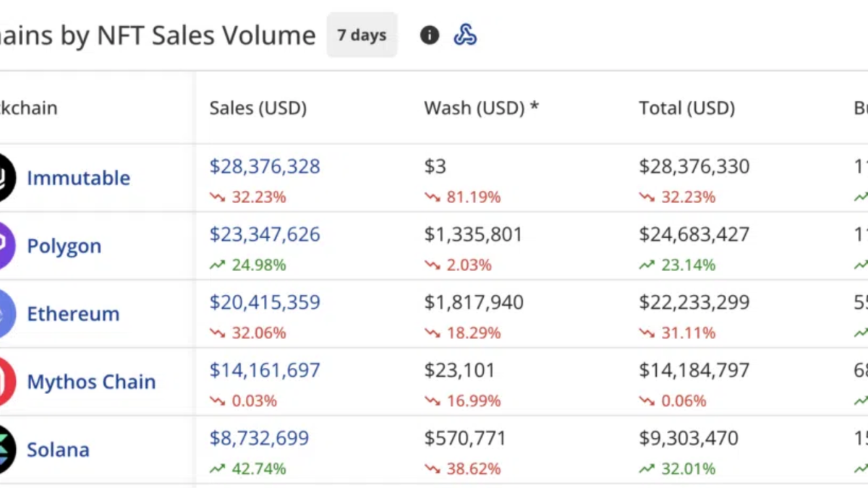Click the Ethereum chain logo
This screenshot has width=868, height=488.
[4, 314]
